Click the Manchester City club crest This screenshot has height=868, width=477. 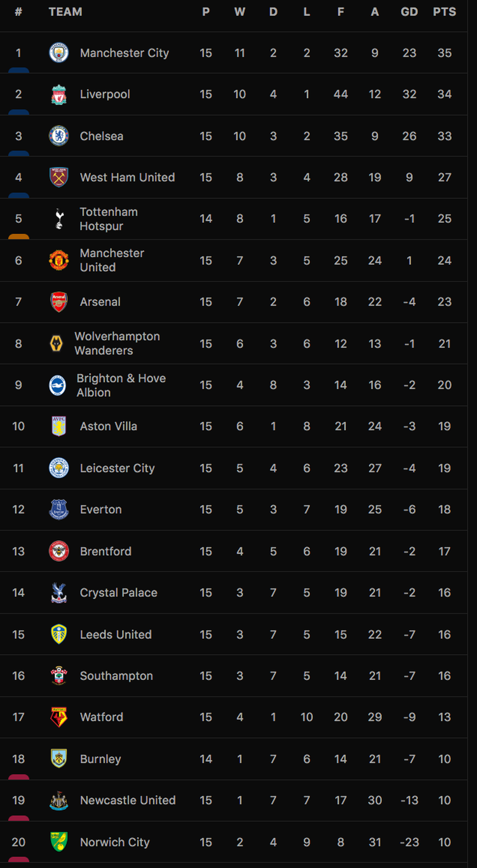click(59, 53)
